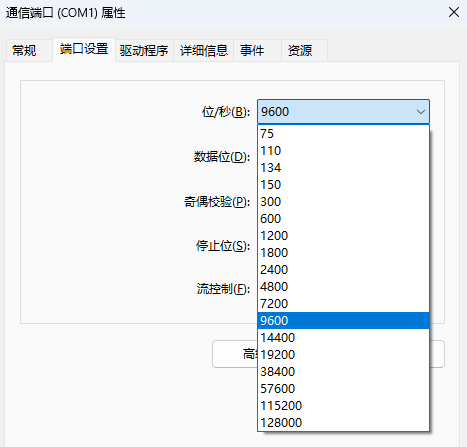
Task: Close the COM1 properties dialog
Action: coord(454,13)
